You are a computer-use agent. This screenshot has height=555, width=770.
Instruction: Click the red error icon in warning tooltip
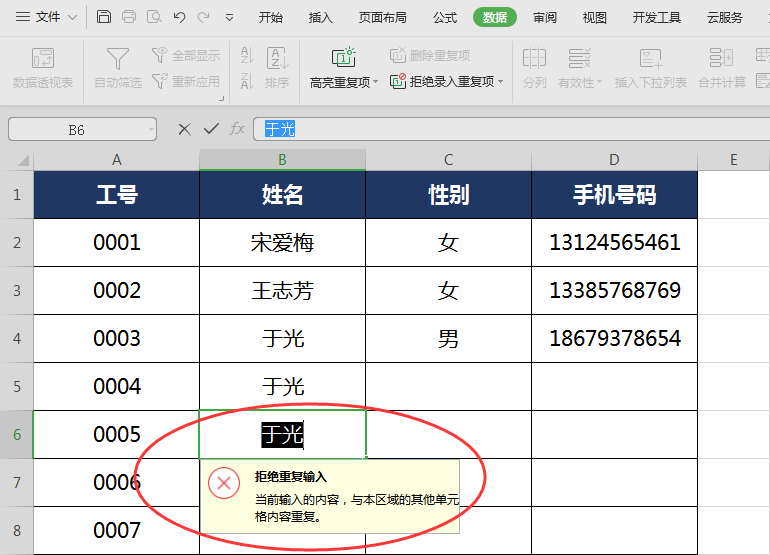224,483
